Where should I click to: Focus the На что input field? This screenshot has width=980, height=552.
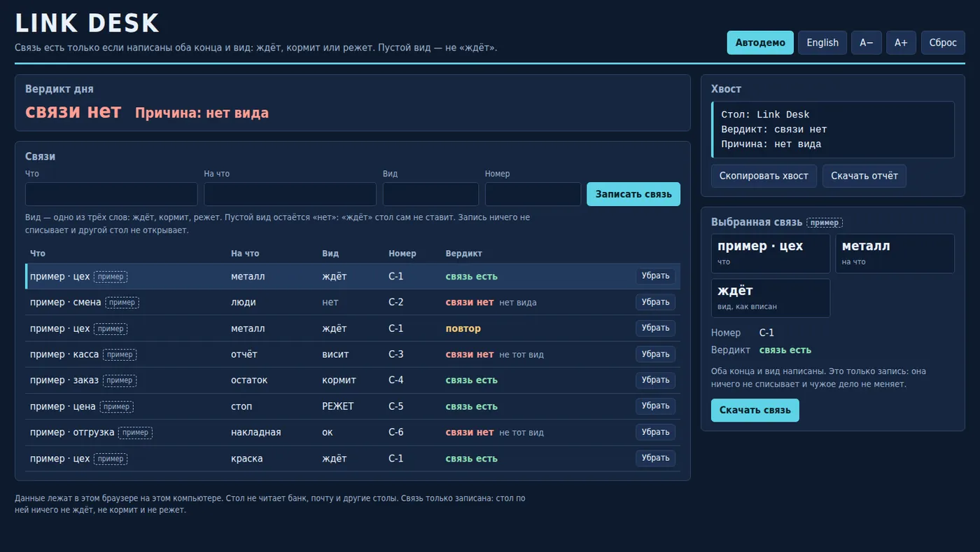click(290, 194)
